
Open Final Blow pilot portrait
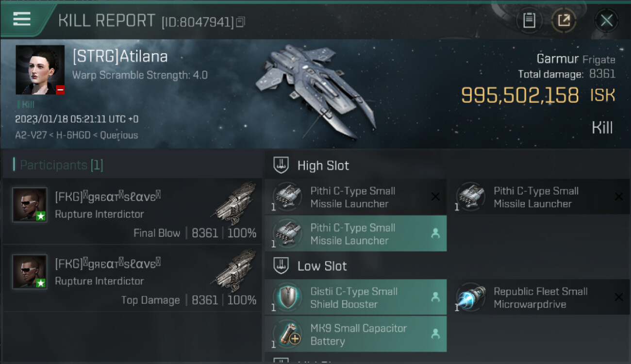pyautogui.click(x=30, y=205)
